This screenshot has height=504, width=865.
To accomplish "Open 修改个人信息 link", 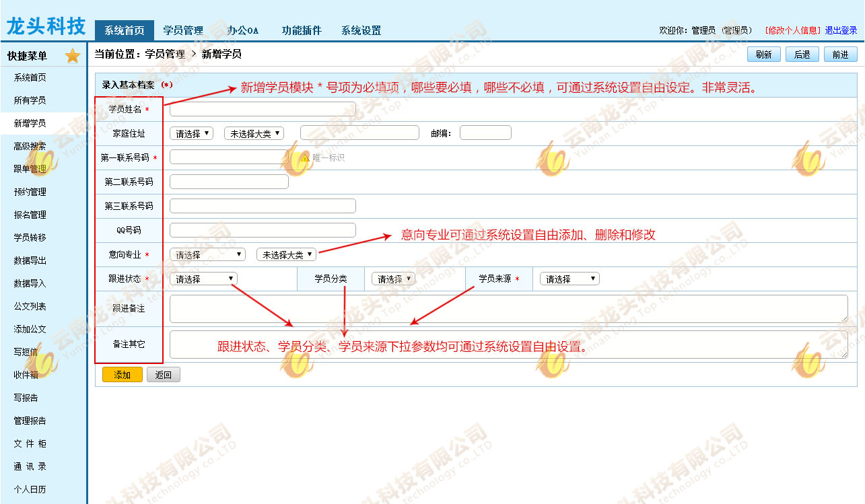I will (792, 30).
